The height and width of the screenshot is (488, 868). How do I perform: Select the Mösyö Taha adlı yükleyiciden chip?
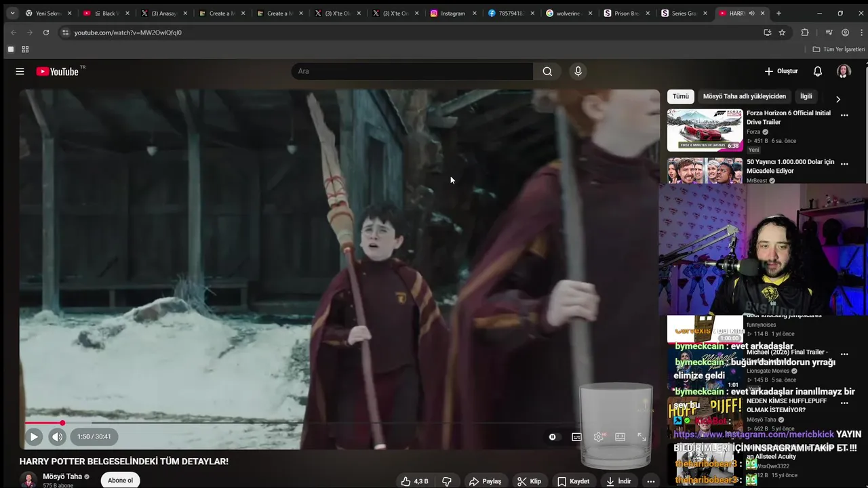[x=745, y=96]
